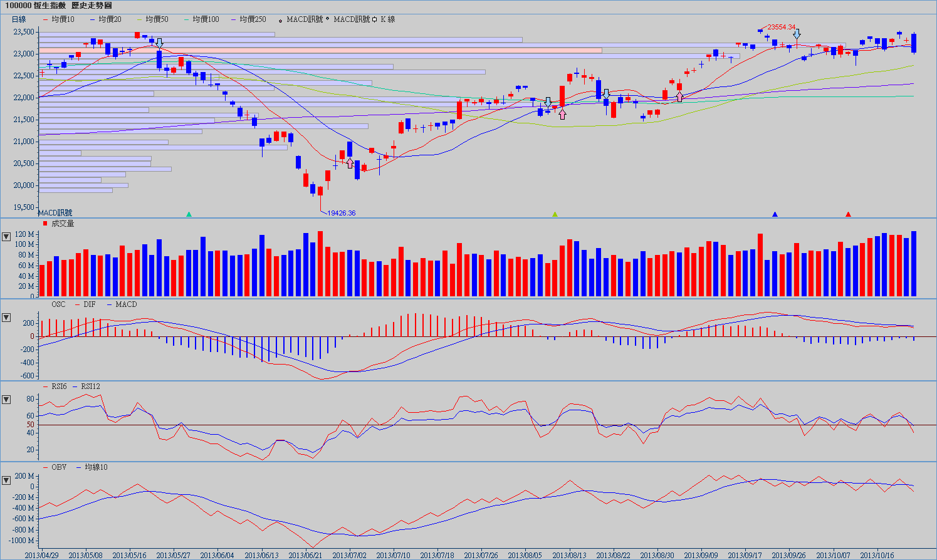Image resolution: width=937 pixels, height=560 pixels.
Task: Click the yellow-green triangle marker below the price chart
Action: [555, 214]
